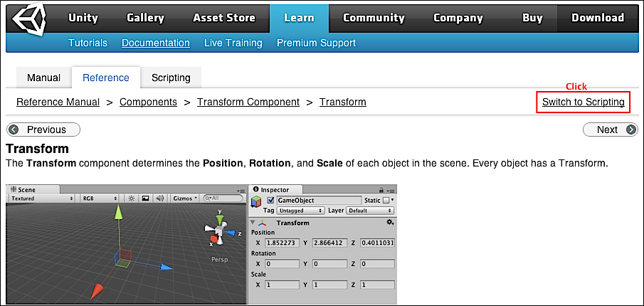This screenshot has width=644, height=306.
Task: Switch to the Manual tab
Action: click(43, 78)
